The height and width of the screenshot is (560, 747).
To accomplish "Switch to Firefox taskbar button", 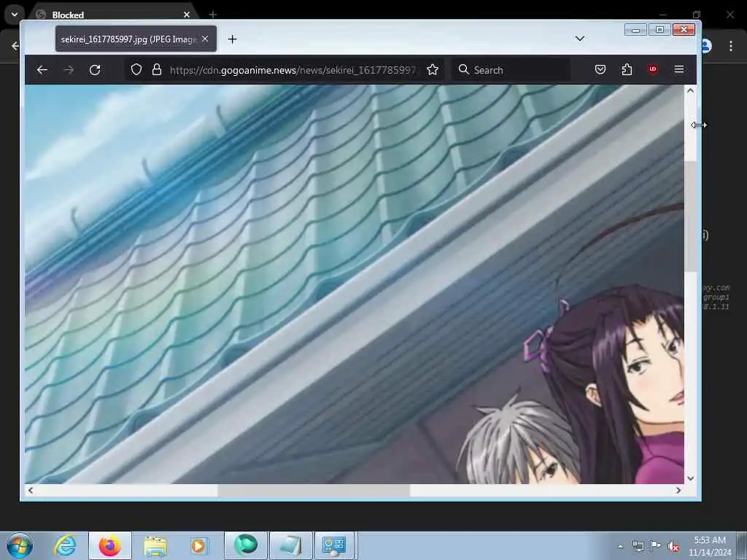I will pos(110,545).
